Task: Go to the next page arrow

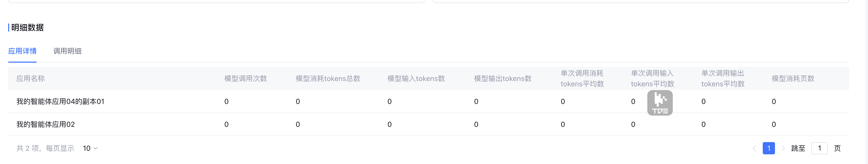Action: pyautogui.click(x=783, y=148)
